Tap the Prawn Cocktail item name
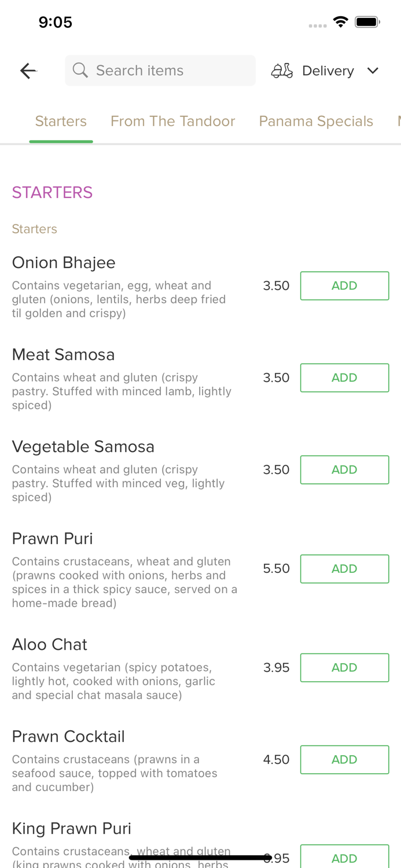The width and height of the screenshot is (401, 868). click(68, 737)
